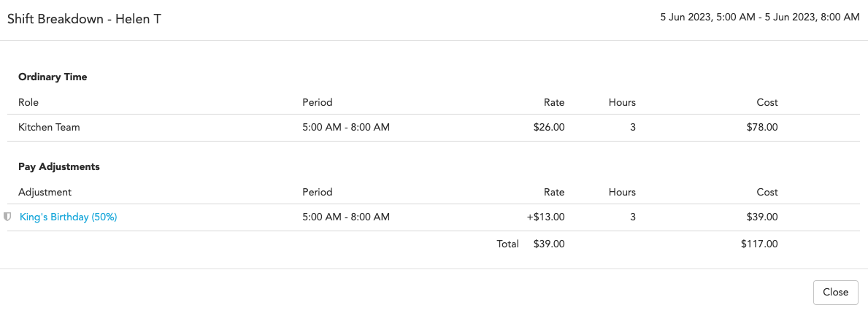Click the Adjustment column header
Viewport: 868px width, 313px height.
coord(45,193)
